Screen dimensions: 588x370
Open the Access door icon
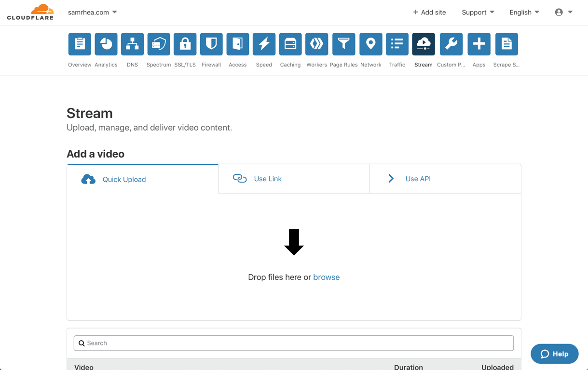point(238,44)
